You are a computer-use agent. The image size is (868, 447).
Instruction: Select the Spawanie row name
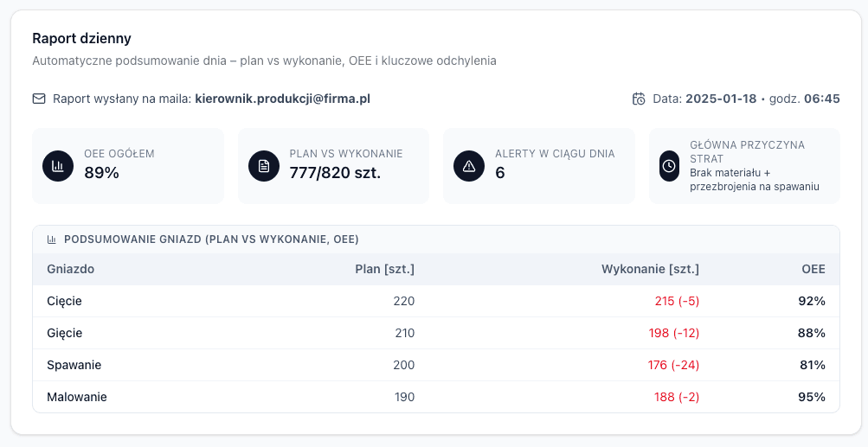point(74,365)
